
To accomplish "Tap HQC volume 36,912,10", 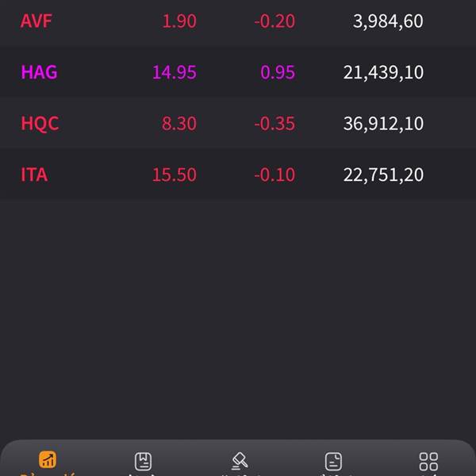I will tap(383, 124).
